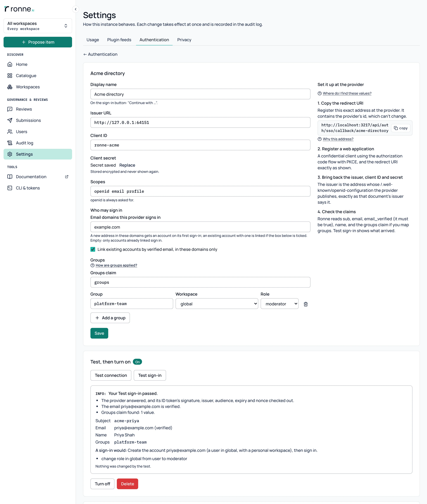Delete the platform-team group row with trash icon
Screen dimensions: 427x504
click(305, 304)
